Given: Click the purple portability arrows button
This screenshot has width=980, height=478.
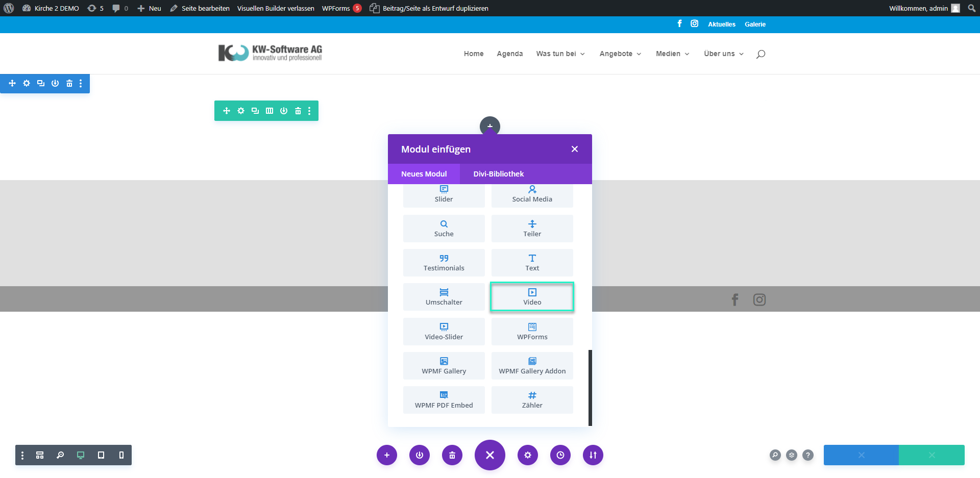Looking at the screenshot, I should pyautogui.click(x=593, y=455).
